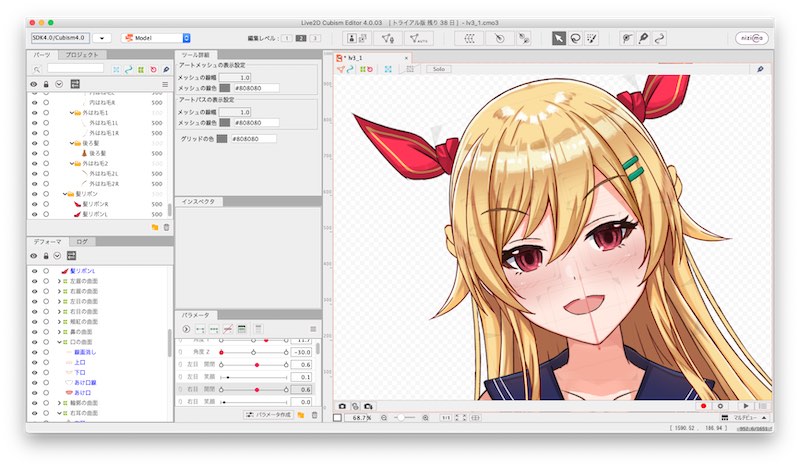800x467 pixels.
Task: Click the delete keyform red slash icon
Action: (228, 329)
